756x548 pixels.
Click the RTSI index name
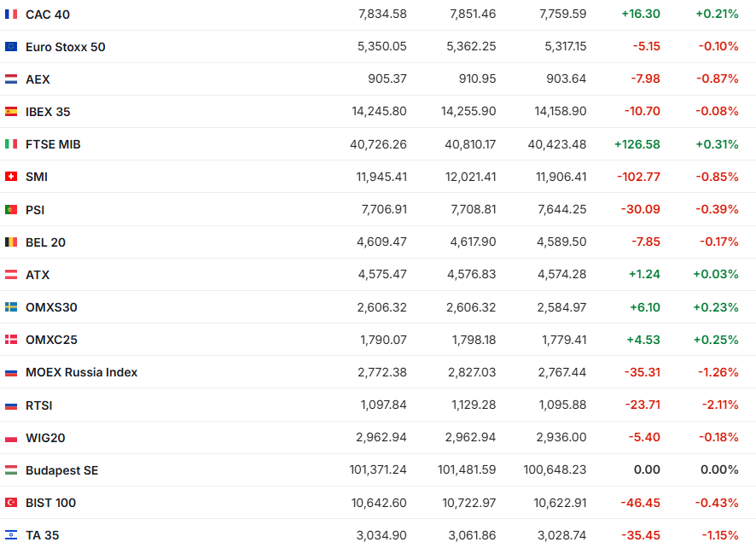tap(39, 405)
